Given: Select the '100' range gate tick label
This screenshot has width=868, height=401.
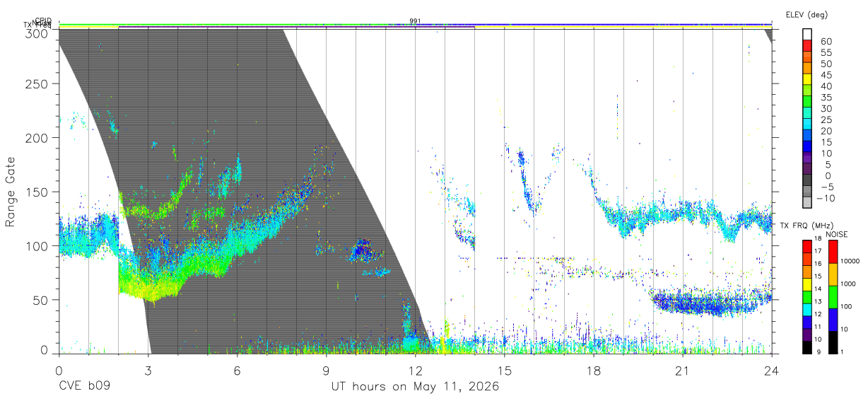Looking at the screenshot, I should 38,245.
